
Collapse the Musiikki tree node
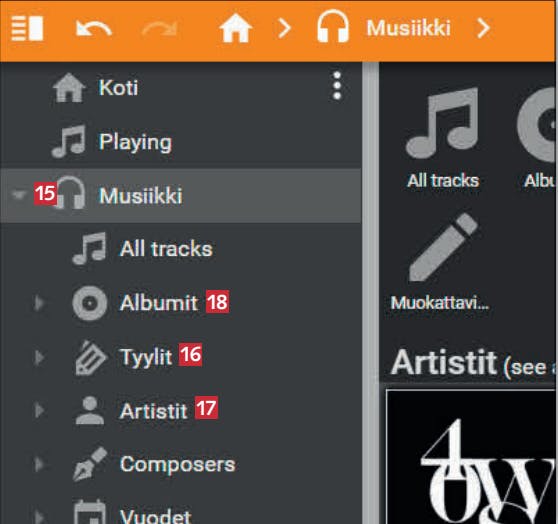[x=19, y=194]
